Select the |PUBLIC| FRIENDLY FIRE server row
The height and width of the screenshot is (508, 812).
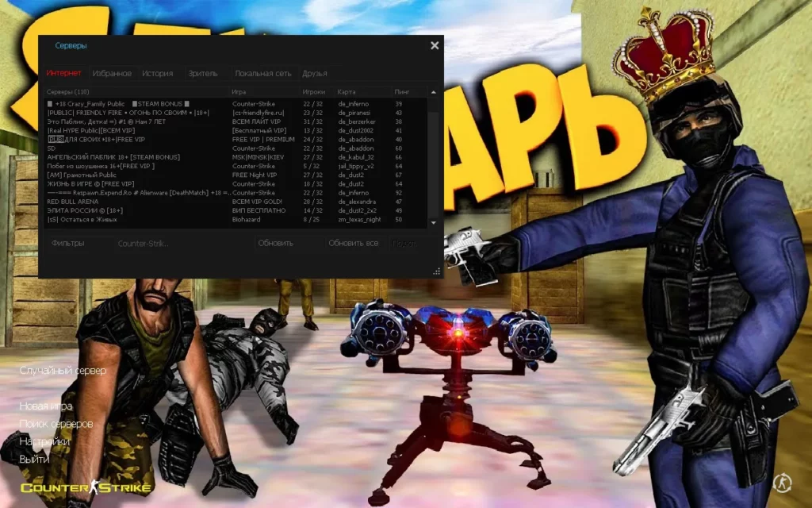(236, 113)
